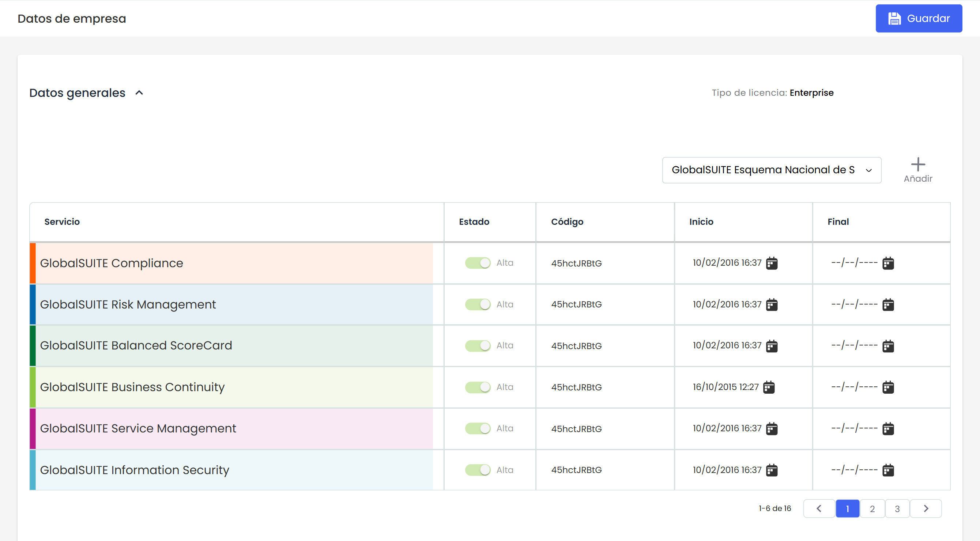Viewport: 980px width, 541px height.
Task: Toggle Estado switch for GlobalSUITE Service Management
Action: (478, 428)
